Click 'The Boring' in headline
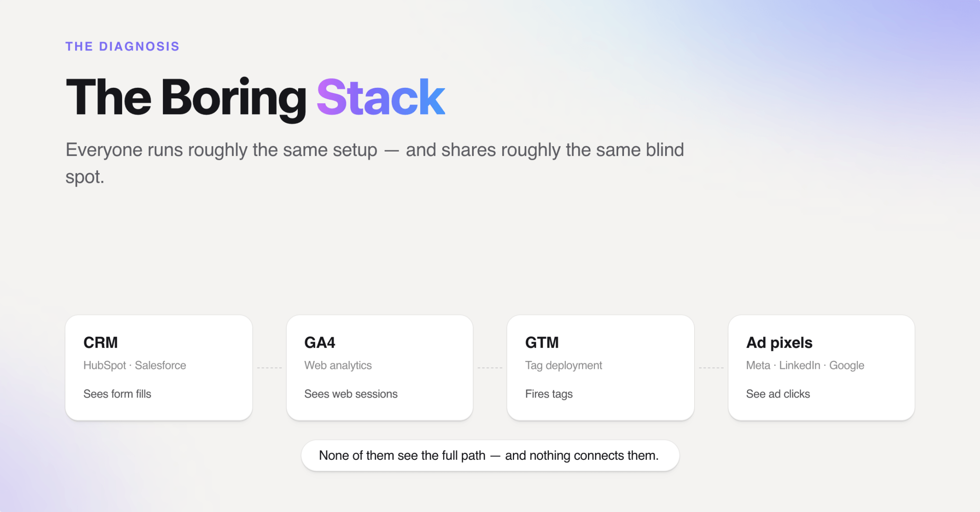Viewport: 980px width, 512px height. point(186,98)
